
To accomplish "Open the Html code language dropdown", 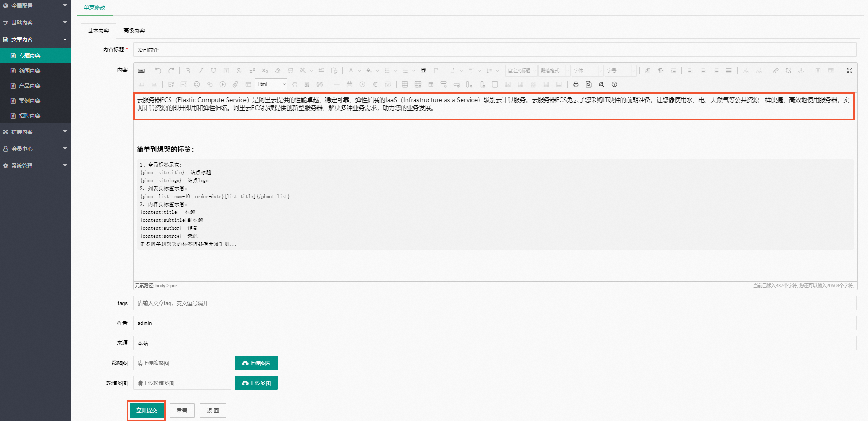I will click(x=271, y=84).
